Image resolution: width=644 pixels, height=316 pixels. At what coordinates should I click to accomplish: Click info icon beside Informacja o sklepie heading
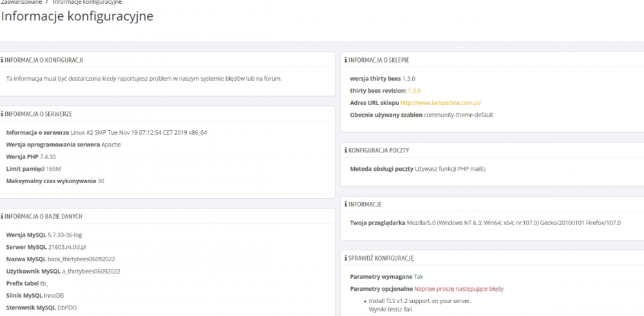(x=346, y=60)
